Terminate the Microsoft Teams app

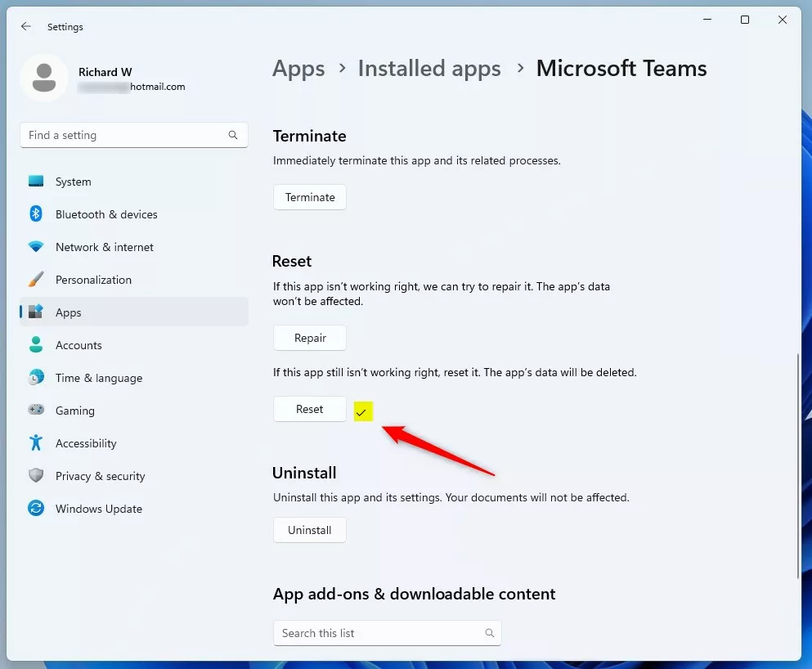tap(310, 197)
